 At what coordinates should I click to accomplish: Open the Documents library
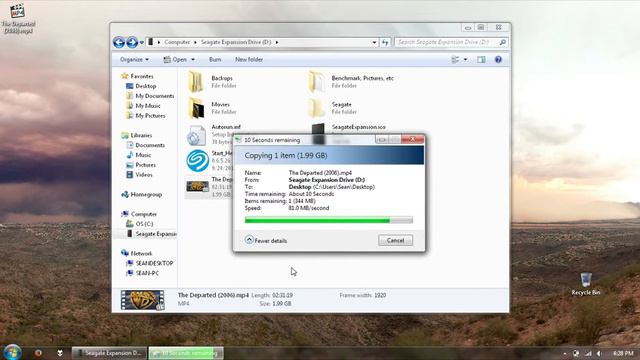pos(150,145)
